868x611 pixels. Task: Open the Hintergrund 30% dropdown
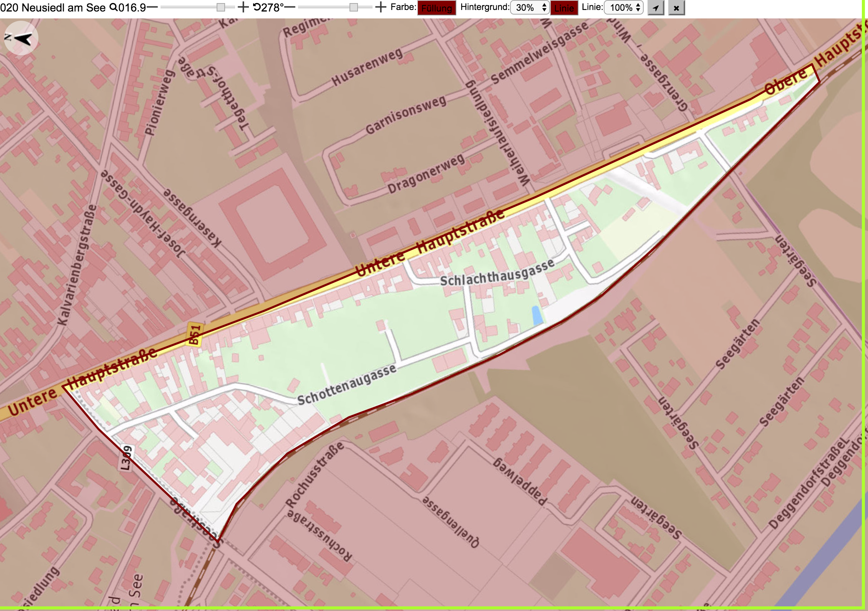[530, 8]
